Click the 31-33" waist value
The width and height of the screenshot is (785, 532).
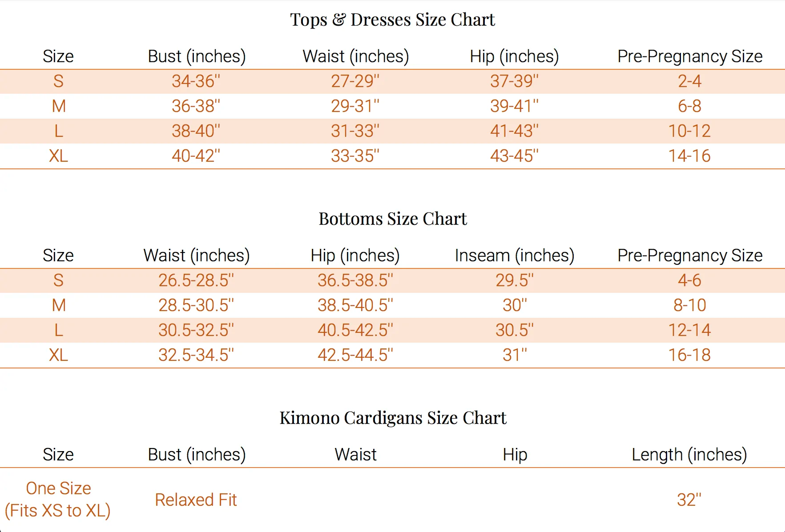click(355, 131)
